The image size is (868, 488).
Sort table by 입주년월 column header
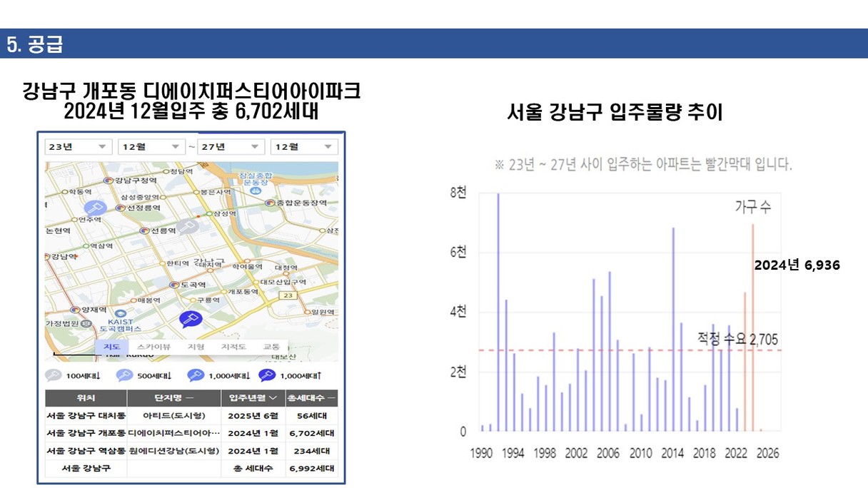253,398
